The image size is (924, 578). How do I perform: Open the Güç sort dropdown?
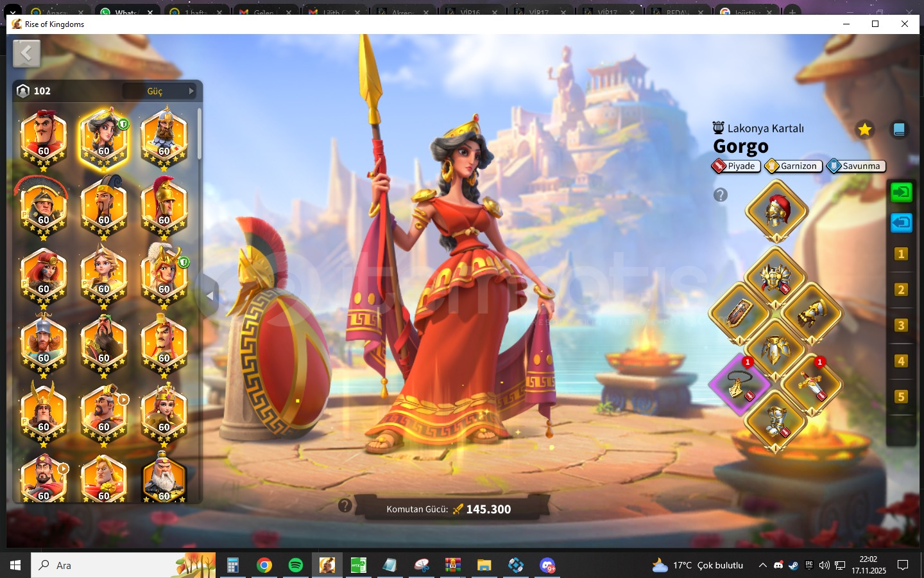159,91
